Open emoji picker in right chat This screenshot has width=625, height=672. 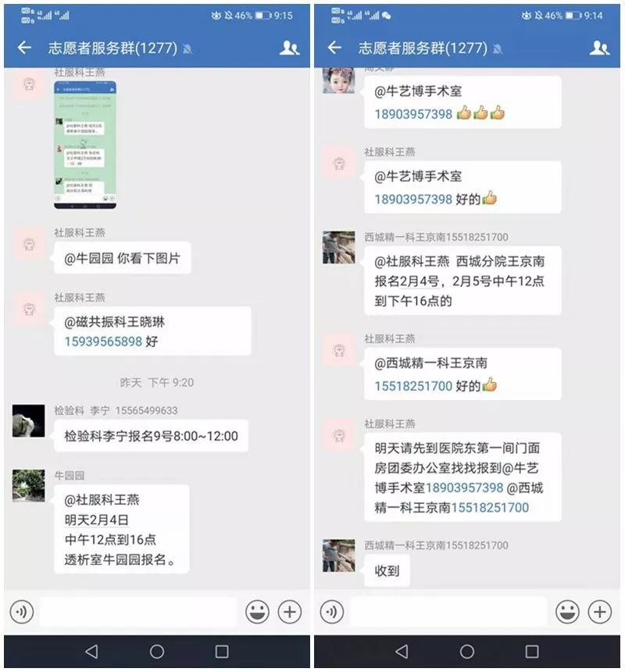(x=568, y=612)
